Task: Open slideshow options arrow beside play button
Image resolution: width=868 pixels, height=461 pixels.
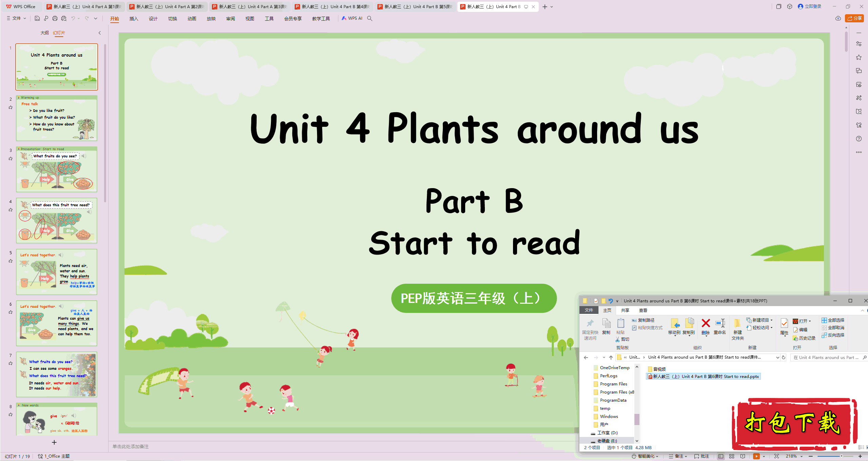Action: point(764,456)
